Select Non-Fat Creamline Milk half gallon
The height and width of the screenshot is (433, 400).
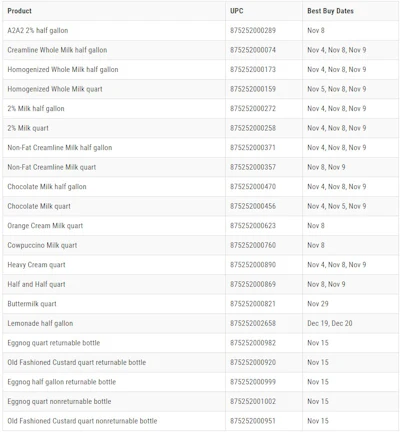[60, 148]
